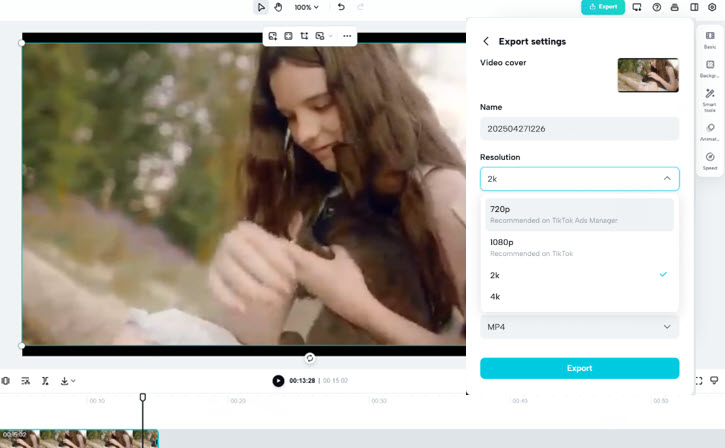This screenshot has width=725, height=448.
Task: Click the fullscreen preview icon
Action: coord(699,380)
